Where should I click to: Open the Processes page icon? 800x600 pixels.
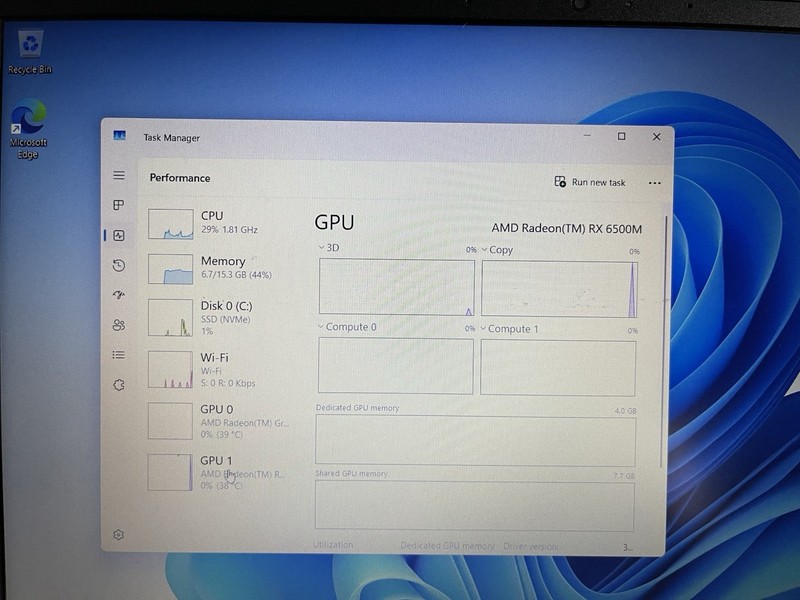(118, 205)
